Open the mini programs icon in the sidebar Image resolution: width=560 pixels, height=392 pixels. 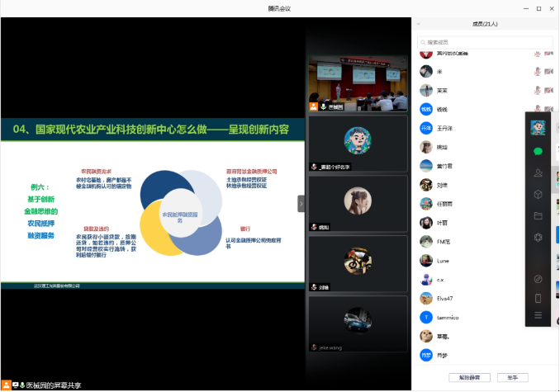pyautogui.click(x=538, y=278)
